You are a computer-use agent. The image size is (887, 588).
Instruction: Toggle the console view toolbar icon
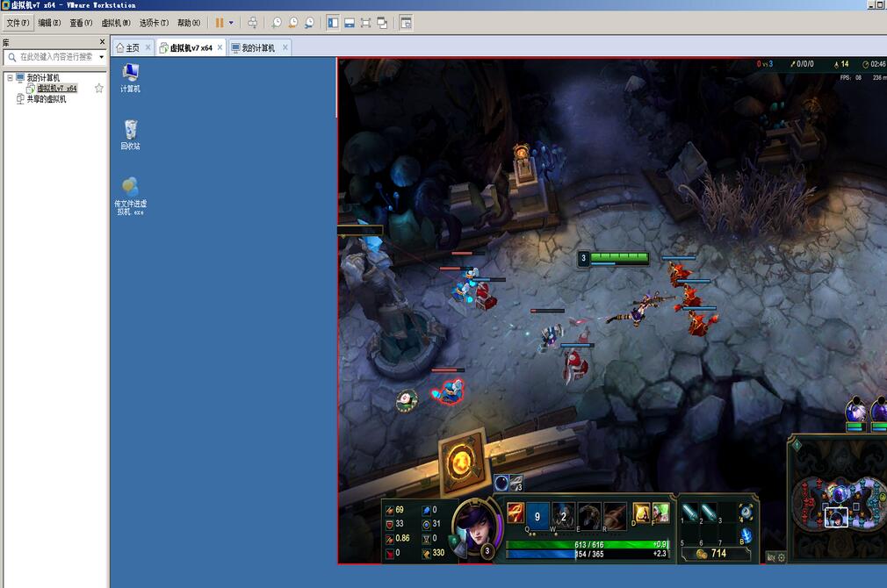point(406,23)
